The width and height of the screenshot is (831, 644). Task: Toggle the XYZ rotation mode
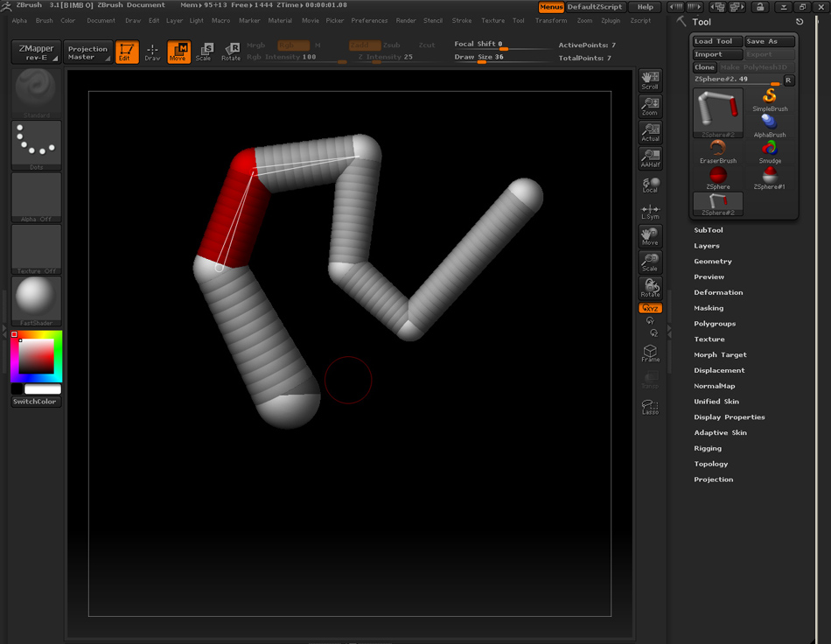click(x=650, y=308)
